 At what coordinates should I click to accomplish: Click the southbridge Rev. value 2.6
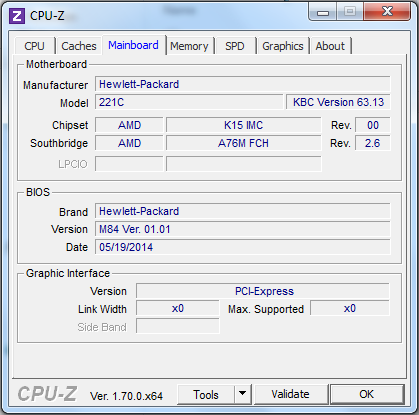pyautogui.click(x=373, y=143)
